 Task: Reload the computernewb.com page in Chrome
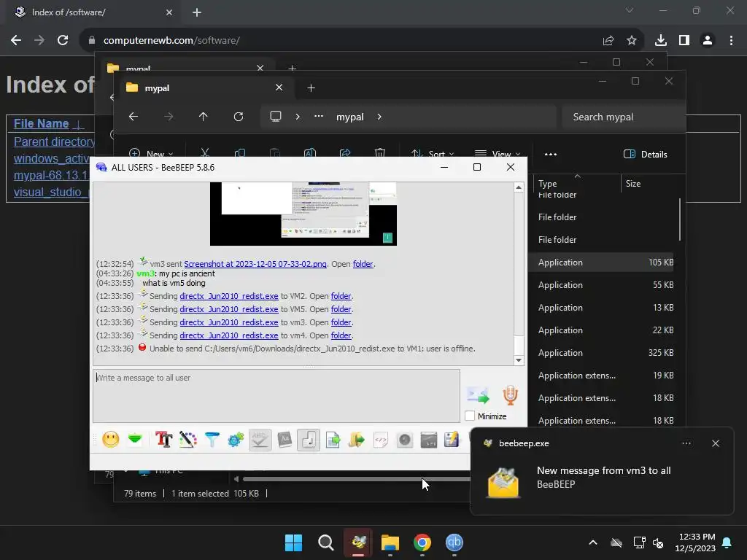pos(63,41)
